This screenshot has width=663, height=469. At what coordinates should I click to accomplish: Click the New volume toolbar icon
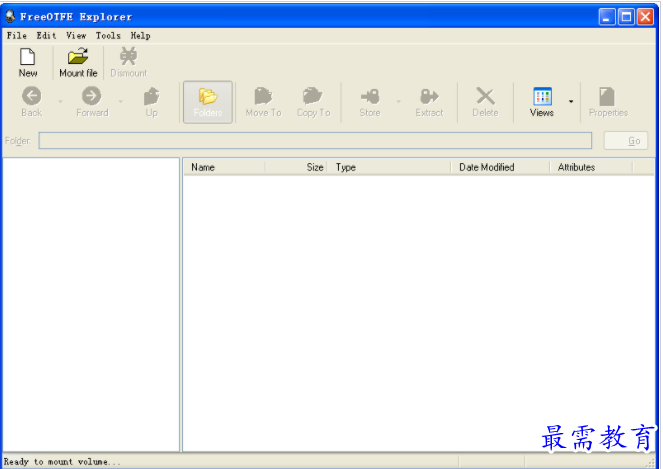[27, 57]
